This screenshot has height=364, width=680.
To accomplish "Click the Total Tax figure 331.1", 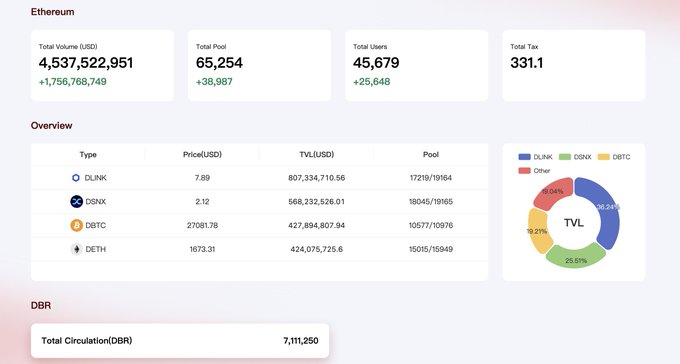I will point(526,63).
